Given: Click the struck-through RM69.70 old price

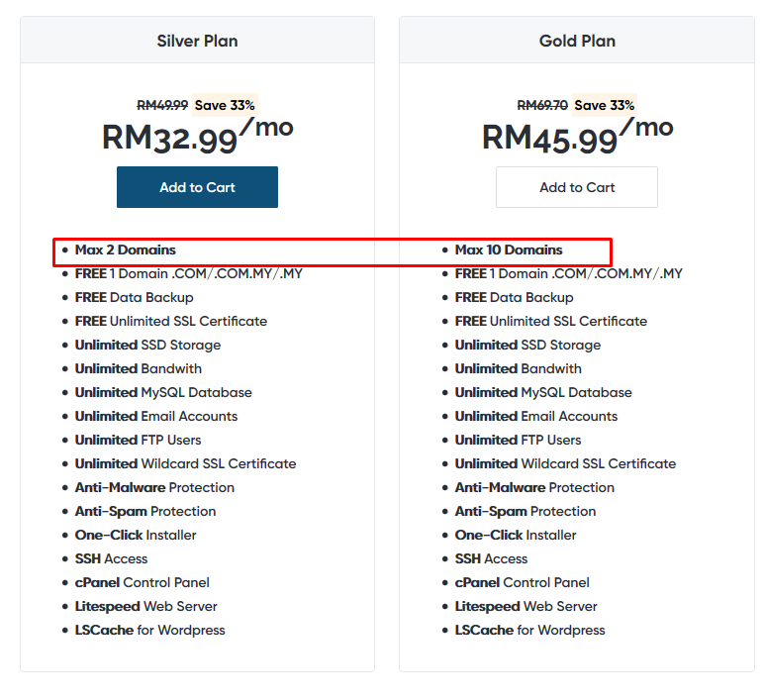Looking at the screenshot, I should pyautogui.click(x=542, y=105).
